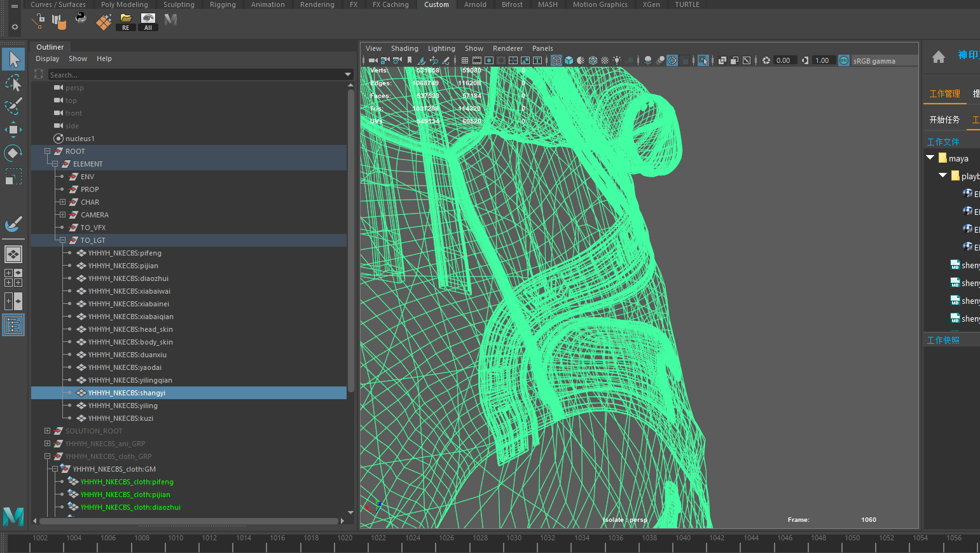Toggle color management ON button

(844, 60)
